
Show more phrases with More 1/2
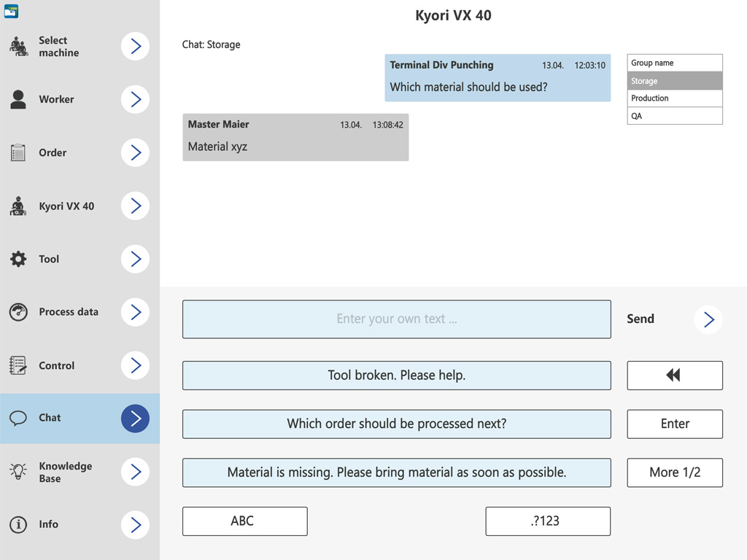pyautogui.click(x=675, y=472)
